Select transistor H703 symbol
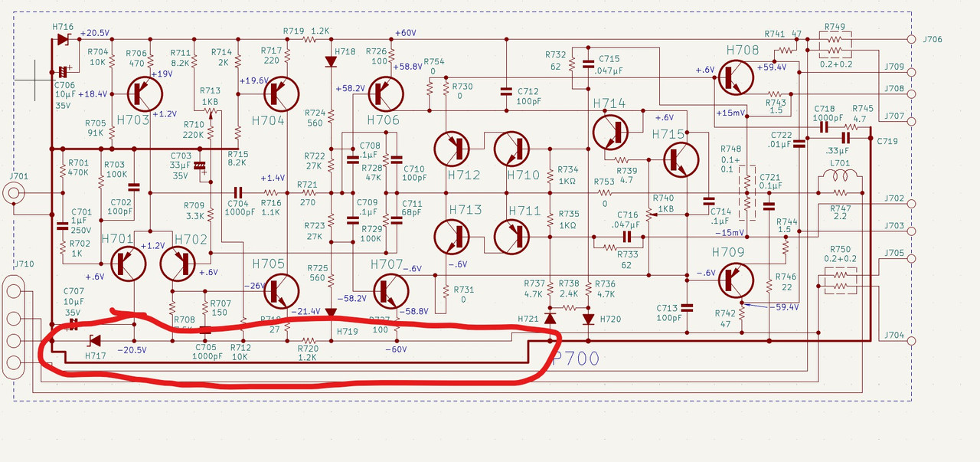This screenshot has height=462, width=980. coord(145,93)
